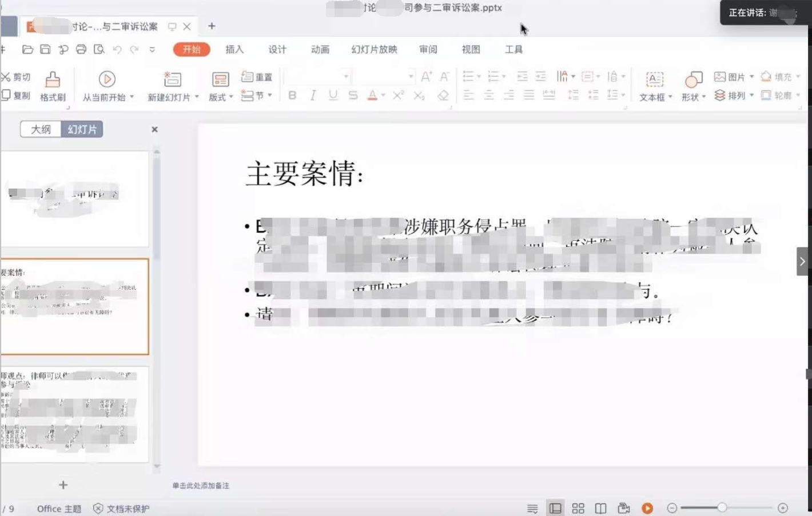Start slideshow with the 从当前开始 play icon

coord(107,79)
